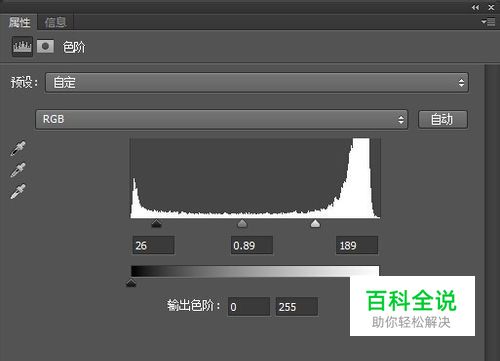Click the layer mask icon
Screen dimensions: 500x361
click(45, 46)
